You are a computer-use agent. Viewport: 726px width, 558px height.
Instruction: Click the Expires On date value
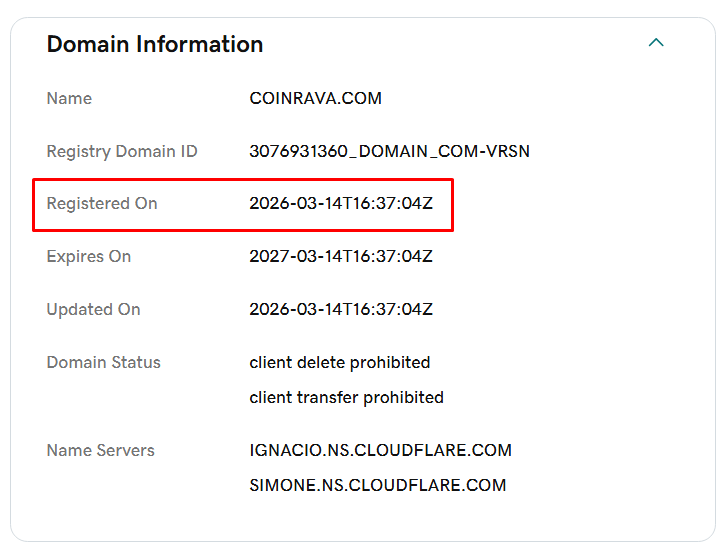[340, 256]
